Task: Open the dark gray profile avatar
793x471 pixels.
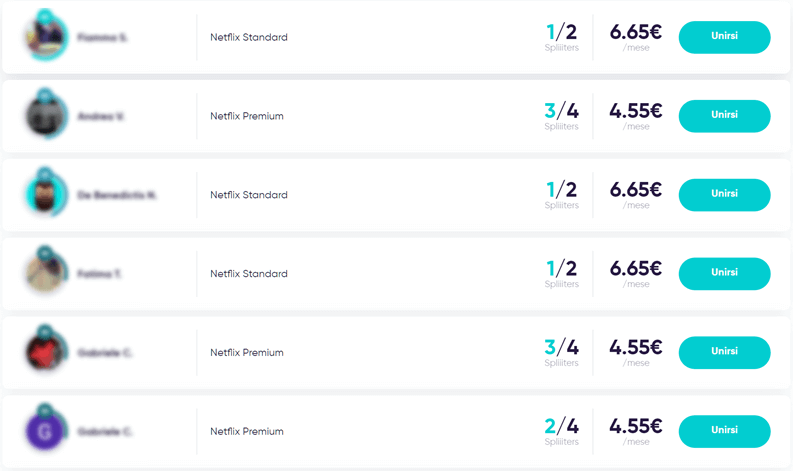Action: (x=45, y=116)
